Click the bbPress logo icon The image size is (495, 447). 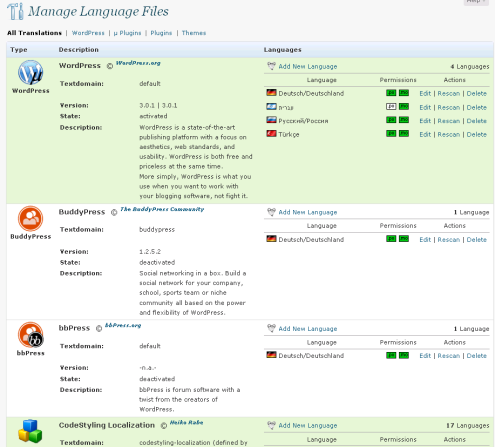(x=31, y=335)
